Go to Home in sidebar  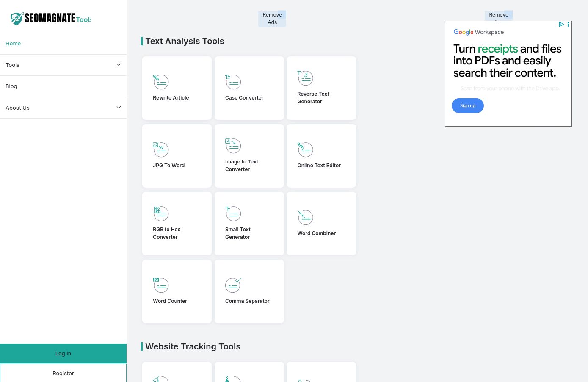pyautogui.click(x=13, y=44)
